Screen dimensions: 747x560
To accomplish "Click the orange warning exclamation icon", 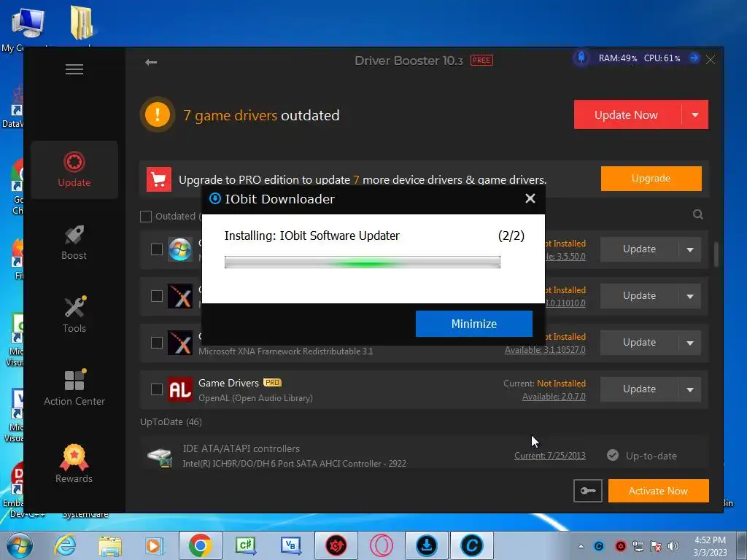I will (158, 114).
